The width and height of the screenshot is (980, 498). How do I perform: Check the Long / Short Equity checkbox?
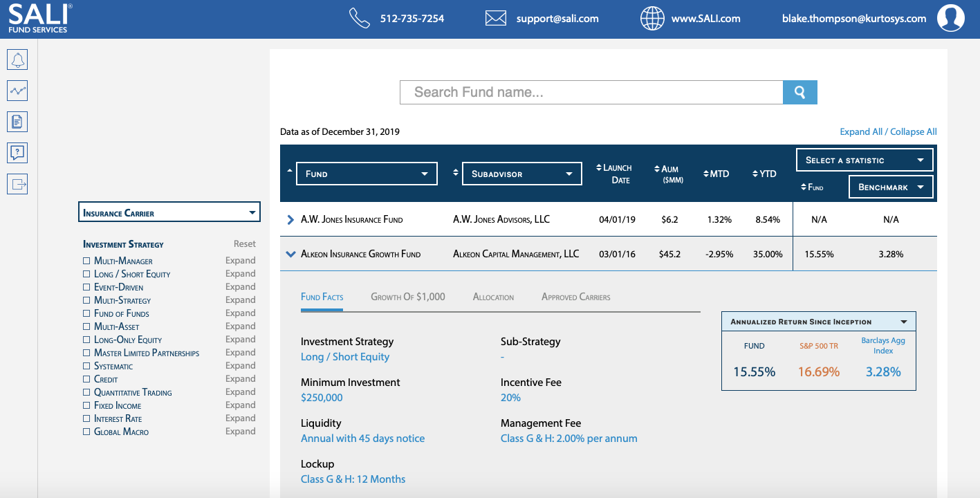(86, 274)
